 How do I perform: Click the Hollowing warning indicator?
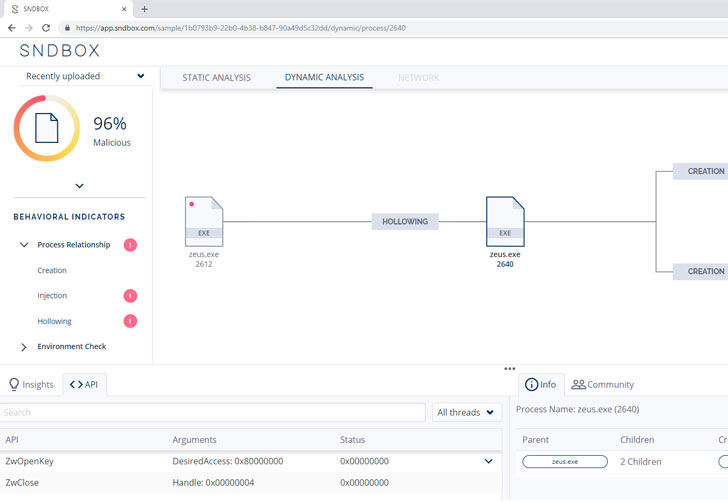click(130, 321)
